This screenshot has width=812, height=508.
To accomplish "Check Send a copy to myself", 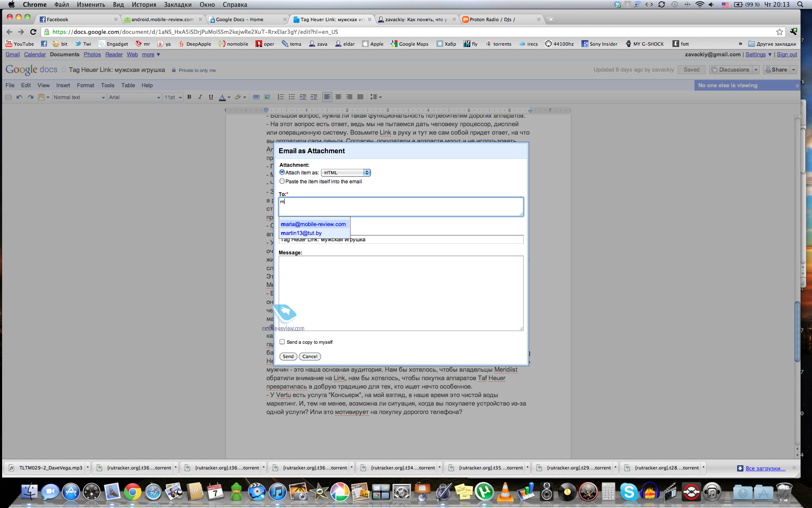I will coord(282,342).
